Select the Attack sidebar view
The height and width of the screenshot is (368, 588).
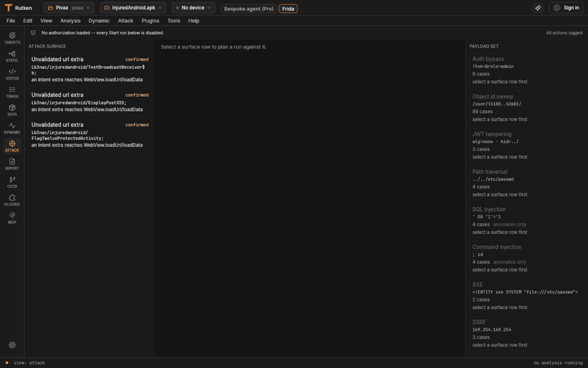12,146
